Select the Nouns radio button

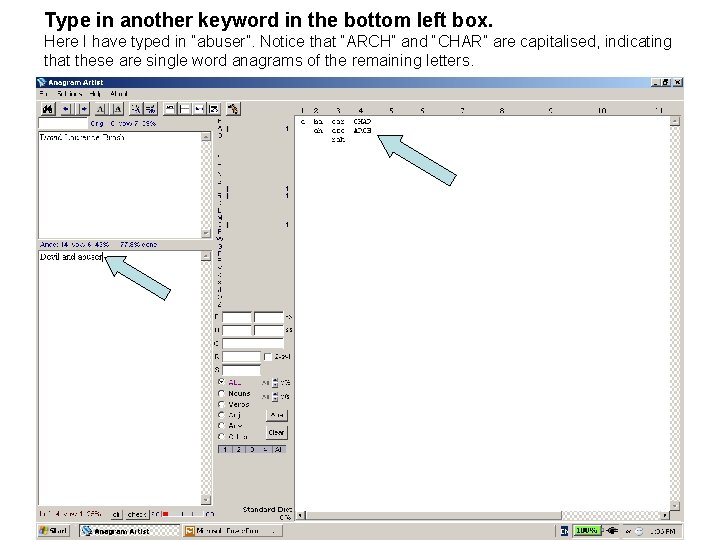tap(221, 394)
